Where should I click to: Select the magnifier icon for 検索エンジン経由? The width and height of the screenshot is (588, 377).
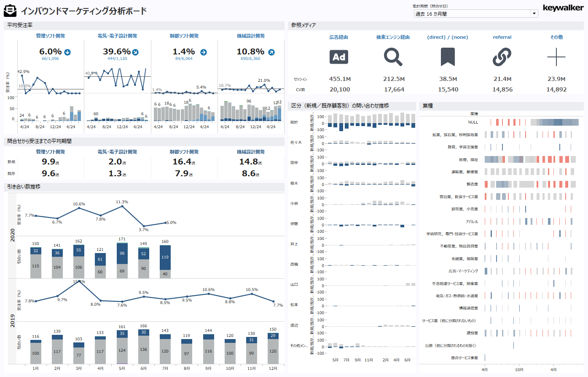pyautogui.click(x=393, y=57)
